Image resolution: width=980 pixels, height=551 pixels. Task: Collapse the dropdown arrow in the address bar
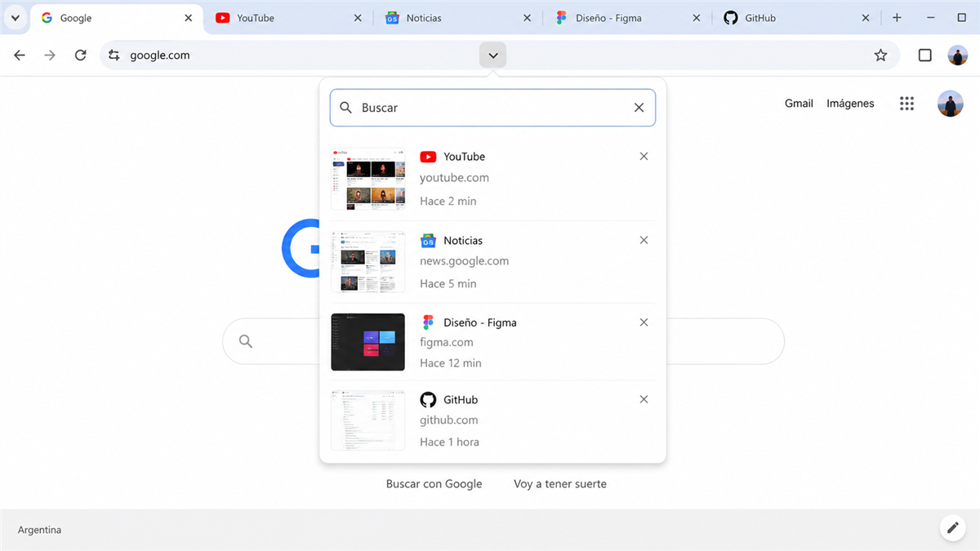click(x=493, y=56)
